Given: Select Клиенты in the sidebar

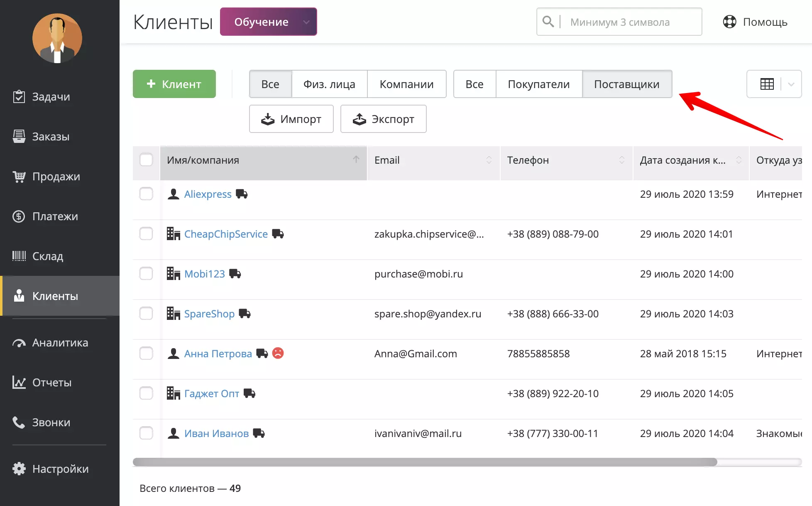Looking at the screenshot, I should 60,296.
